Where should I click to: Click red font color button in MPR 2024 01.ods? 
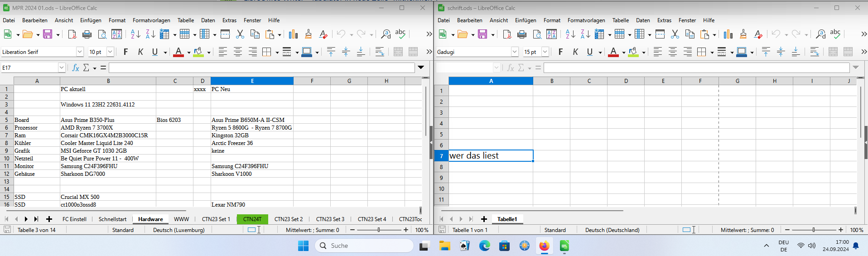[178, 52]
